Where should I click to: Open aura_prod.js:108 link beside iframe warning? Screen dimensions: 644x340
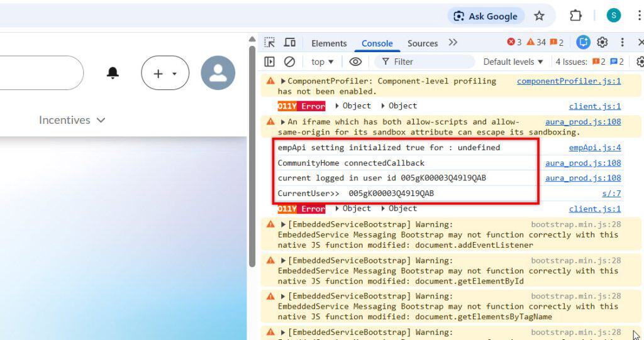[583, 122]
